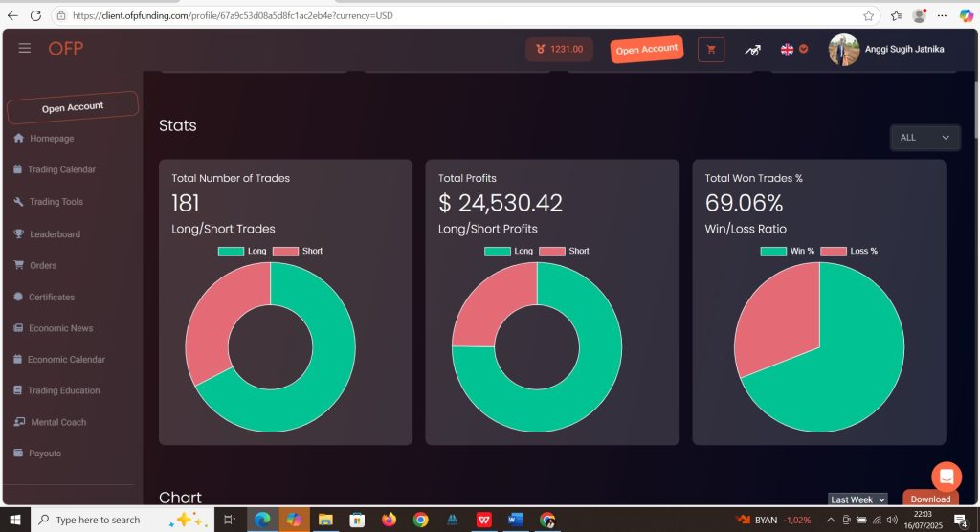Screen dimensions: 980x532
Task: Click the shopping cart icon in header
Action: pos(711,49)
